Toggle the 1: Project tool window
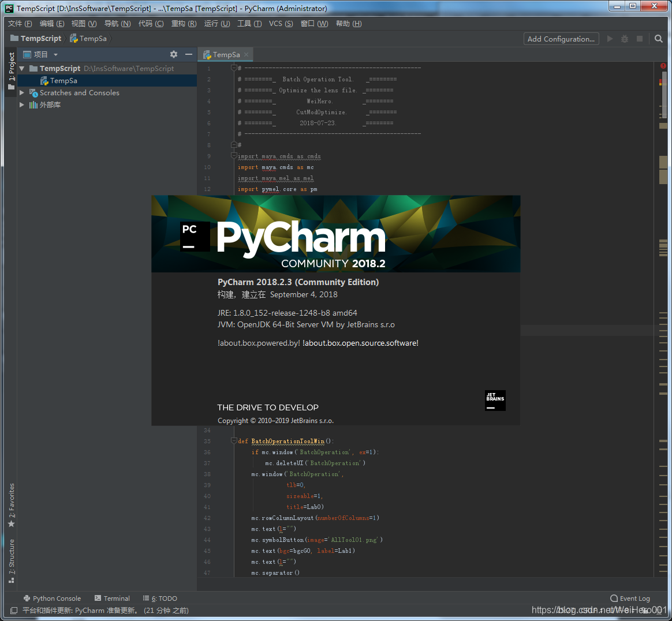The width and height of the screenshot is (672, 621). coord(11,71)
